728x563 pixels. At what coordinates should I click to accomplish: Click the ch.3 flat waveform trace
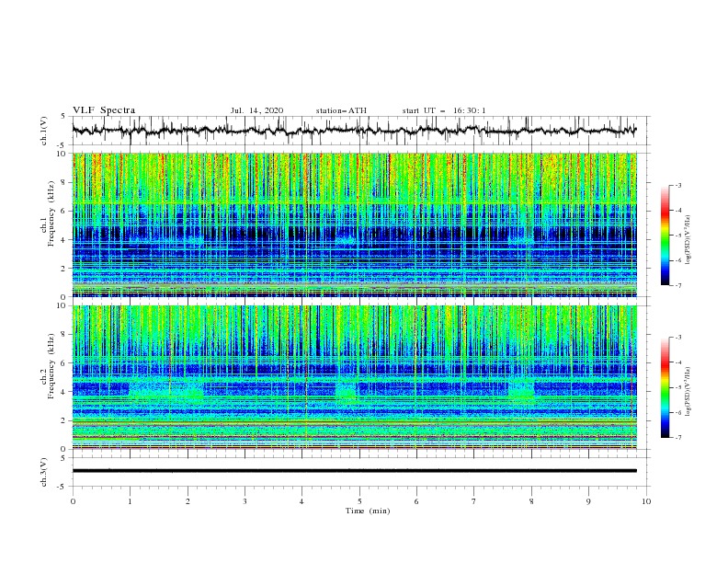tap(354, 471)
